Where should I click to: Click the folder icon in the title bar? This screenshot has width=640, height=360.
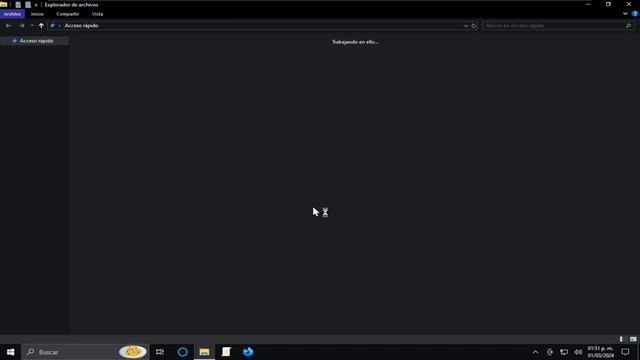[4, 4]
